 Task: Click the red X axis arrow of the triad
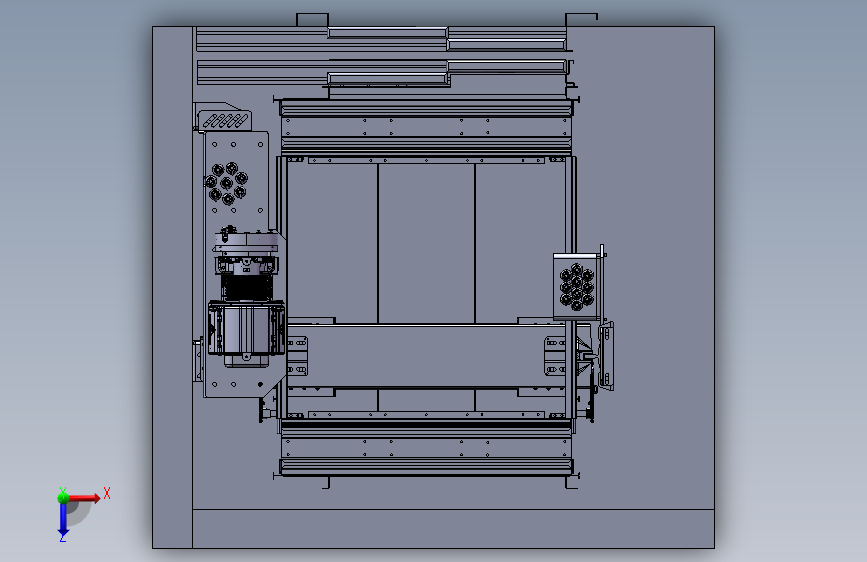pyautogui.click(x=84, y=498)
